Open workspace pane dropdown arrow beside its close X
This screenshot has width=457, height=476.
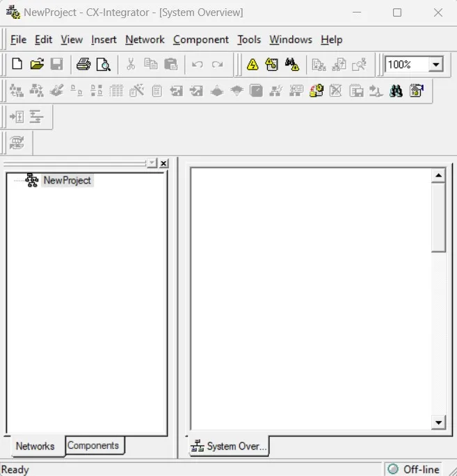[x=152, y=163]
